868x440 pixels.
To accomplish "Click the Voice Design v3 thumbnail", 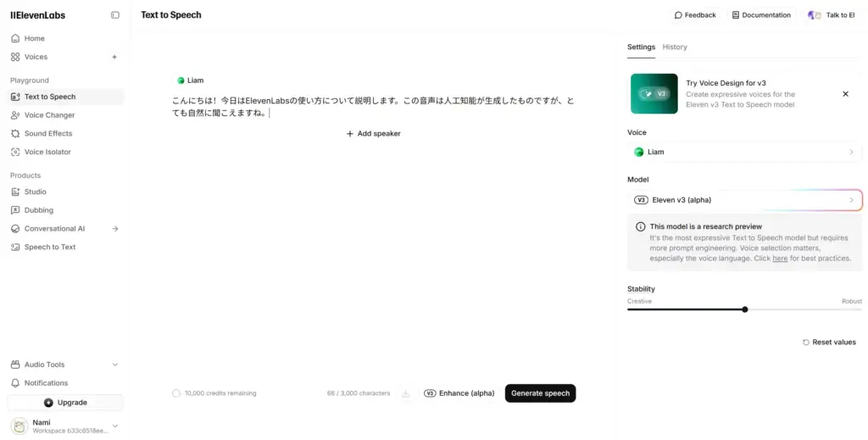I will 654,93.
